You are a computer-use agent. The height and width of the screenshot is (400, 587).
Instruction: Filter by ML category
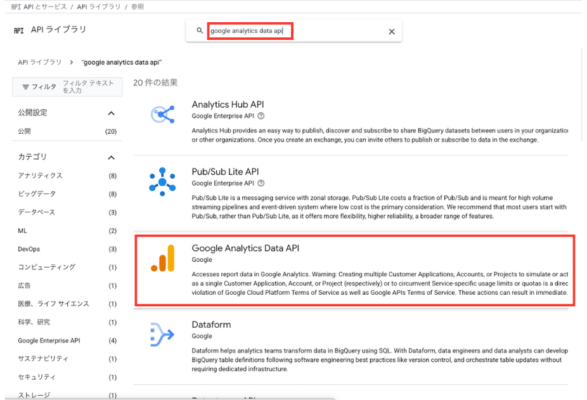tap(67, 231)
